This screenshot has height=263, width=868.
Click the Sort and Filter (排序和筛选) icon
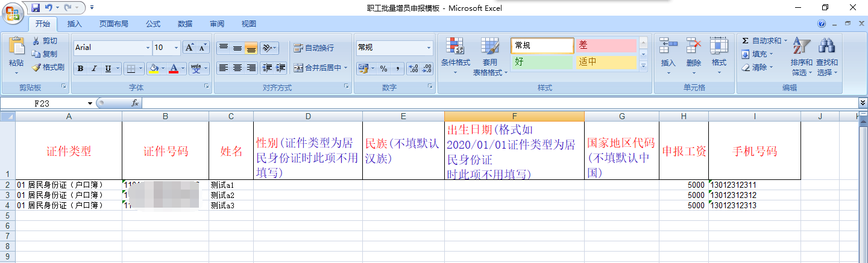click(x=801, y=46)
